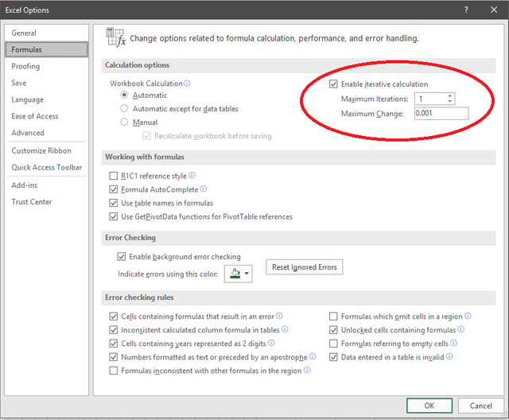
Task: Click info icon for inconsistent calculated column formula
Action: pos(285,329)
